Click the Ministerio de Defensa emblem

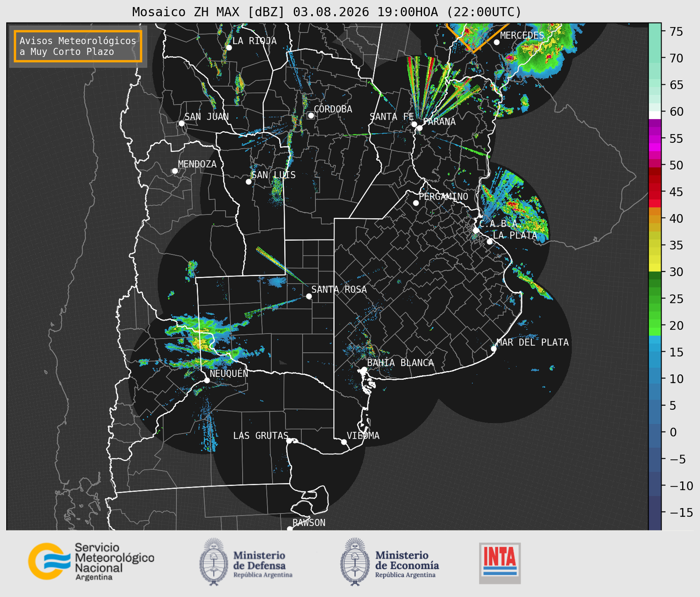(x=213, y=562)
